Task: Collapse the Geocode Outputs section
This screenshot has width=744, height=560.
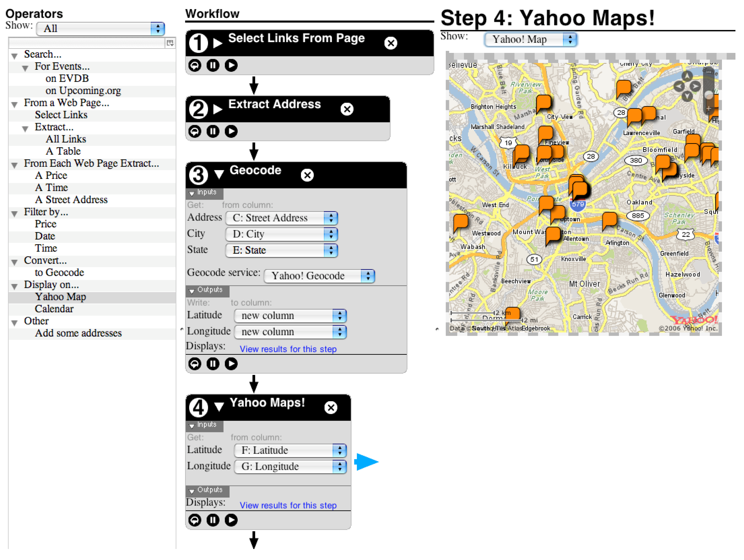Action: pyautogui.click(x=192, y=291)
